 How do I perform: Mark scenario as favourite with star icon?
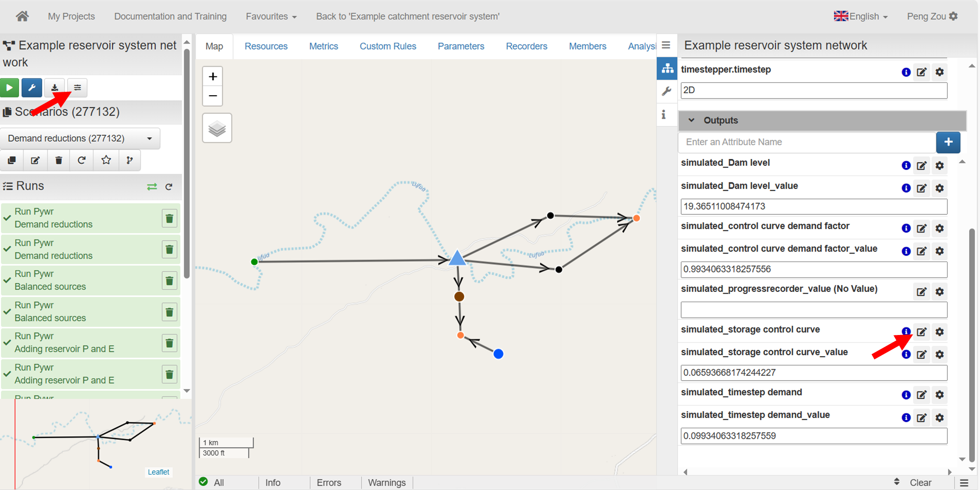106,160
